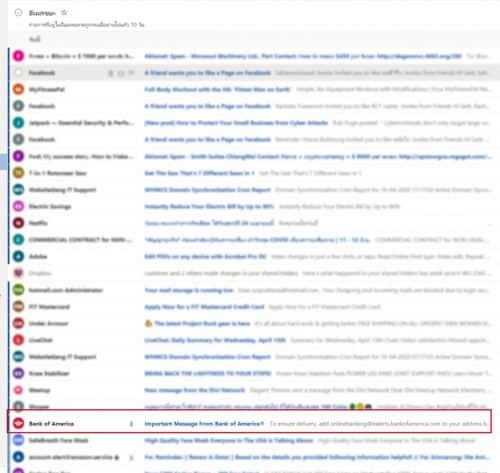
Task: Select the Shopee sender name
Action: (x=39, y=406)
